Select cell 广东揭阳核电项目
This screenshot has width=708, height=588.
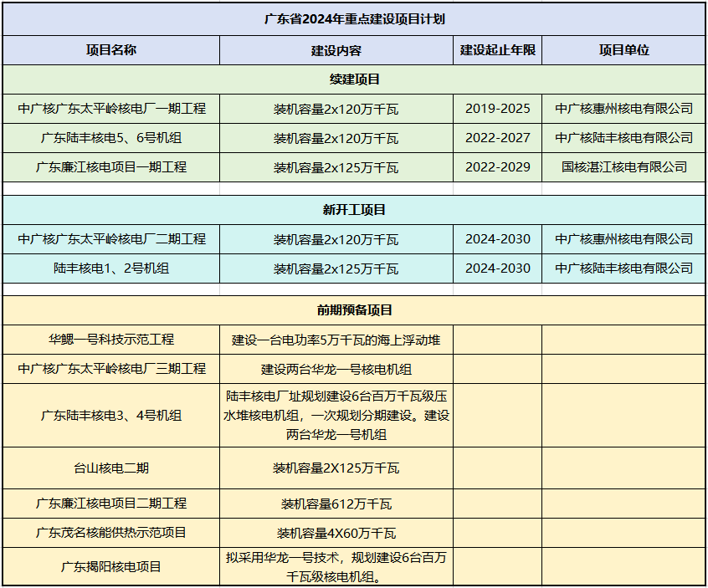click(111, 566)
